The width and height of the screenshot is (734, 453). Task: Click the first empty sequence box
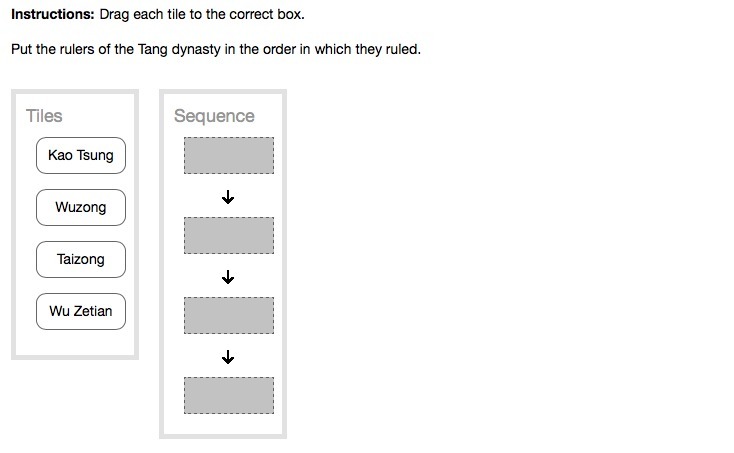(228, 156)
